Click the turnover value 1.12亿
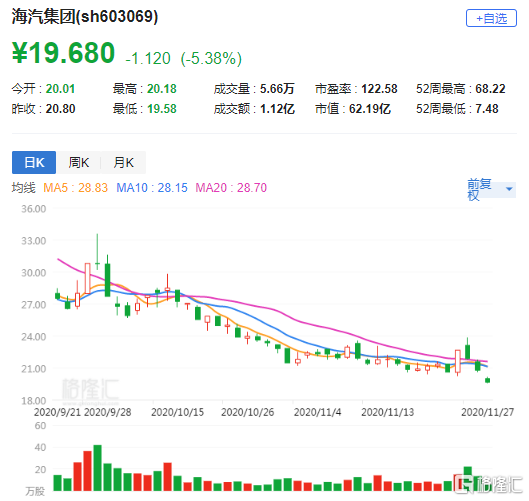The width and height of the screenshot is (529, 501). point(277,109)
